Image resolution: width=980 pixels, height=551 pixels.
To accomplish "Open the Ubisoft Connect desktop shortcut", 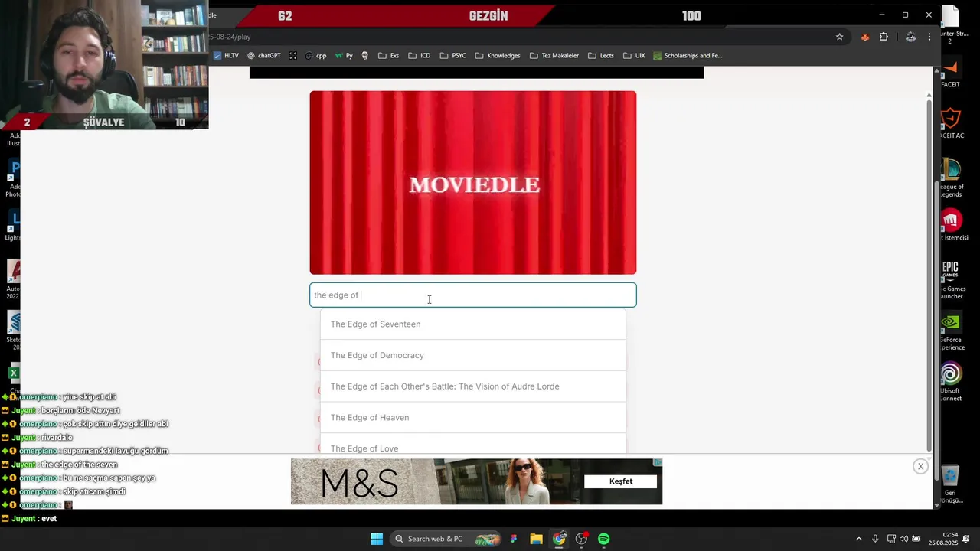I will (951, 381).
